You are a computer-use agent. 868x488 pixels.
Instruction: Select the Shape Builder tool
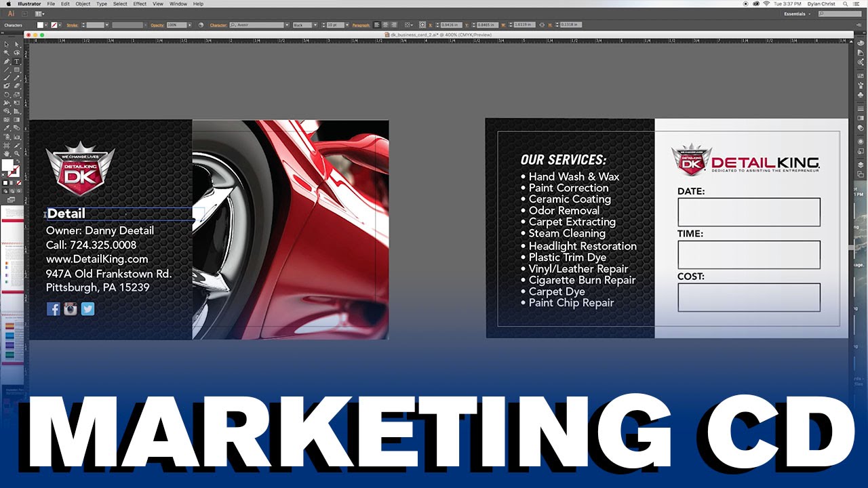(x=7, y=110)
